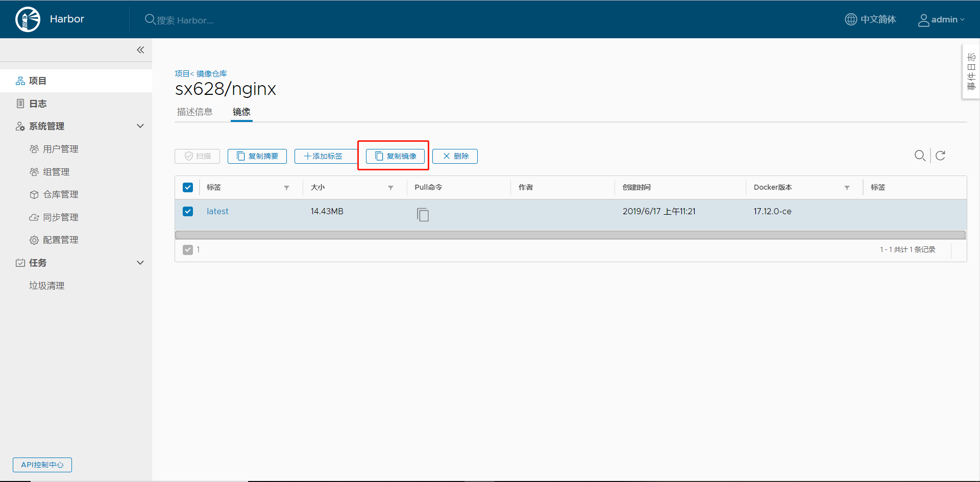Image resolution: width=980 pixels, height=482 pixels.
Task: Click the horizontal scrollbar under the table
Action: tap(570, 235)
